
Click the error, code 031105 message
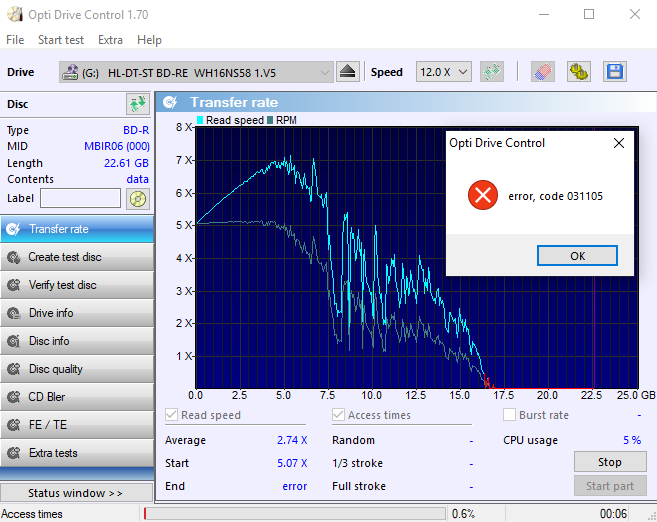(555, 196)
